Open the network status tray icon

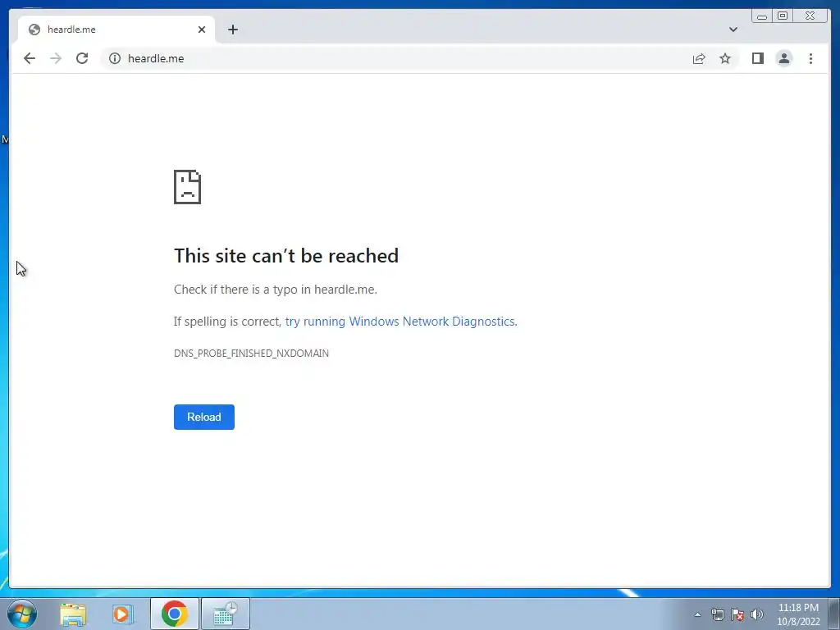(x=717, y=614)
